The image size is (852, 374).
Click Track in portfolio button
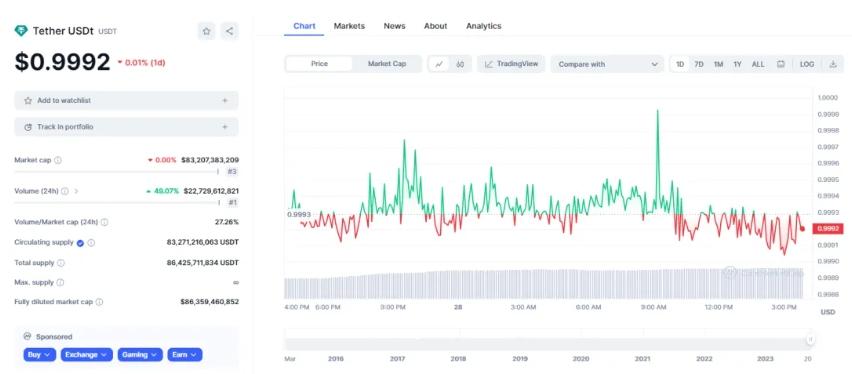(126, 127)
